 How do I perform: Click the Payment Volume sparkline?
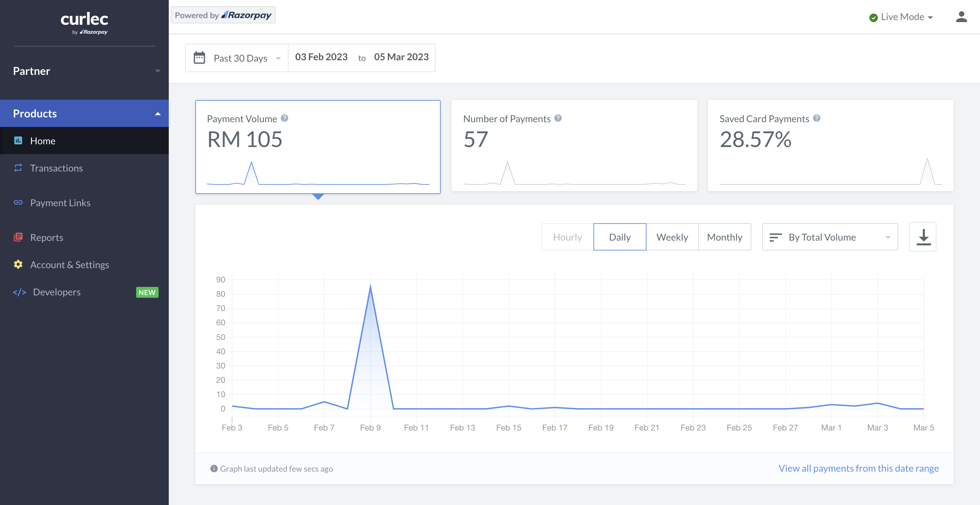(318, 173)
